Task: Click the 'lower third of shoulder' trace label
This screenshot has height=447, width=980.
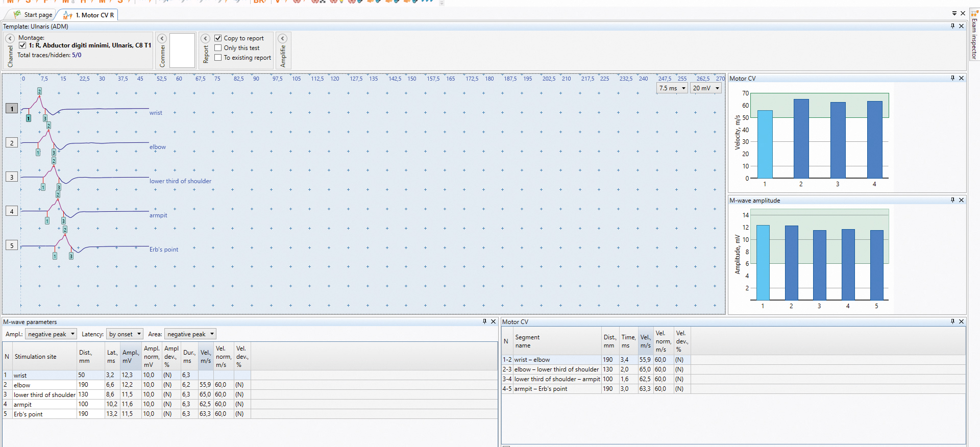Action: tap(180, 181)
